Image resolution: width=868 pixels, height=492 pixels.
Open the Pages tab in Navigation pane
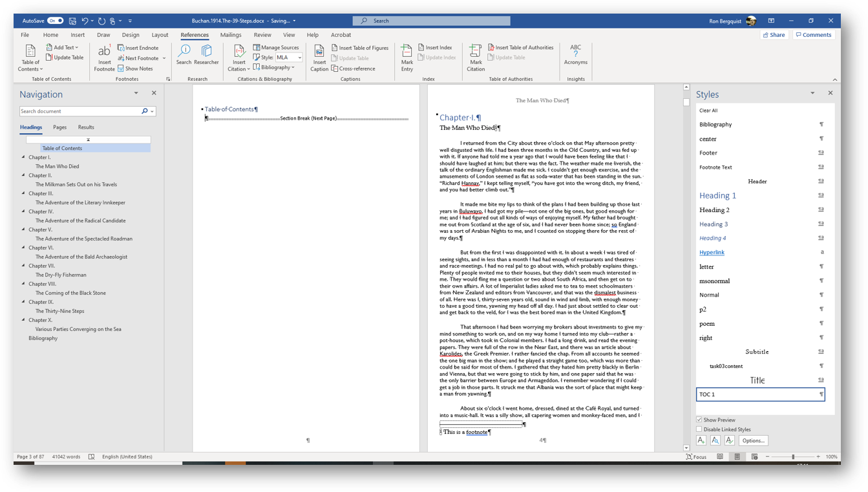(59, 127)
